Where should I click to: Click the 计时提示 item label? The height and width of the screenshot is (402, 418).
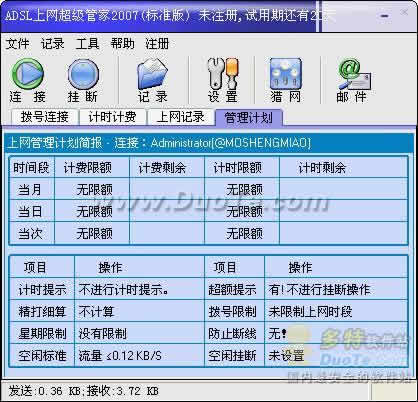tap(42, 290)
